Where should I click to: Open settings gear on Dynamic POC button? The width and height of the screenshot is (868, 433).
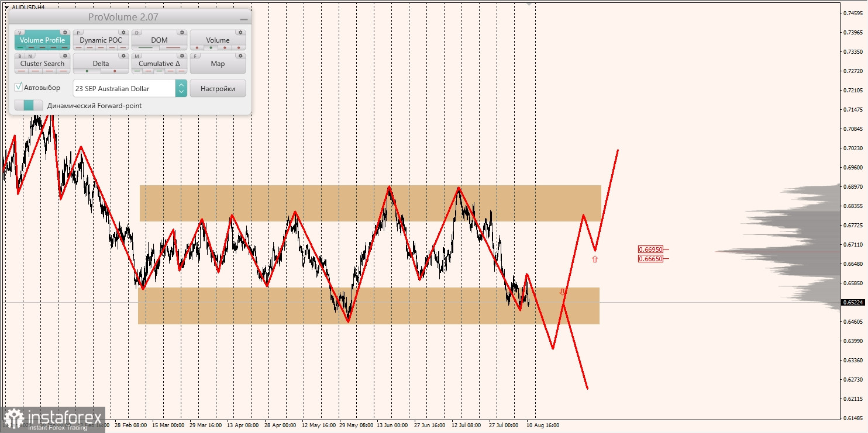click(x=123, y=33)
